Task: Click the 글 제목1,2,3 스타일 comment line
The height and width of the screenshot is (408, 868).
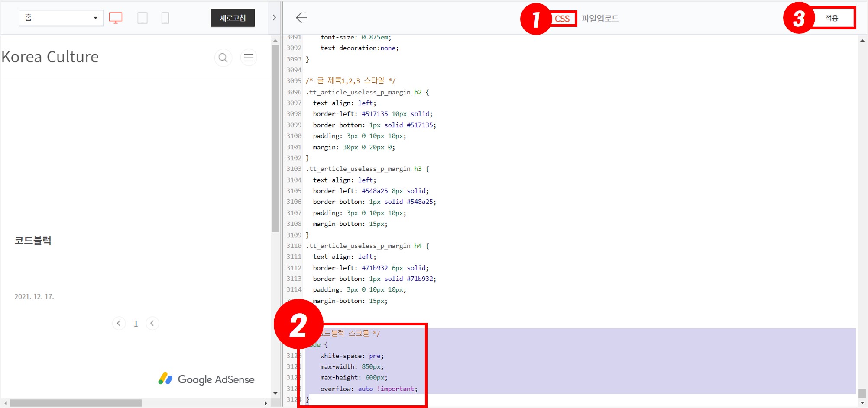Action: coord(350,80)
